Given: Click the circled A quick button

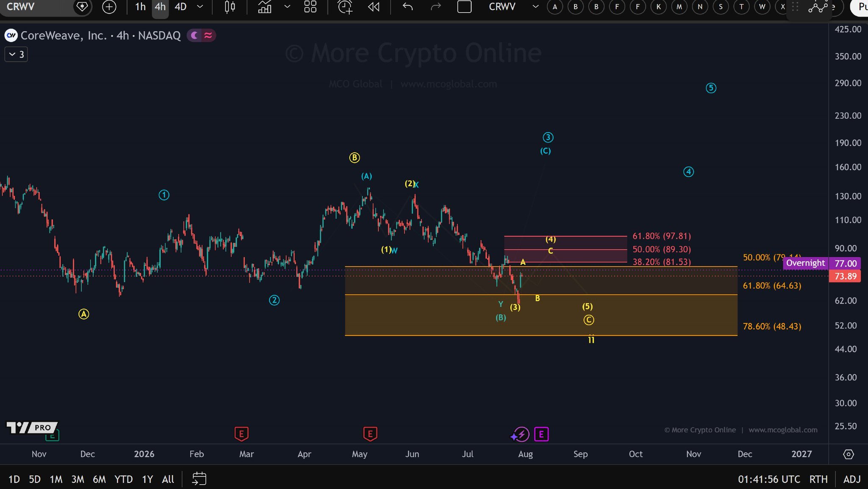Looking at the screenshot, I should pyautogui.click(x=555, y=7).
